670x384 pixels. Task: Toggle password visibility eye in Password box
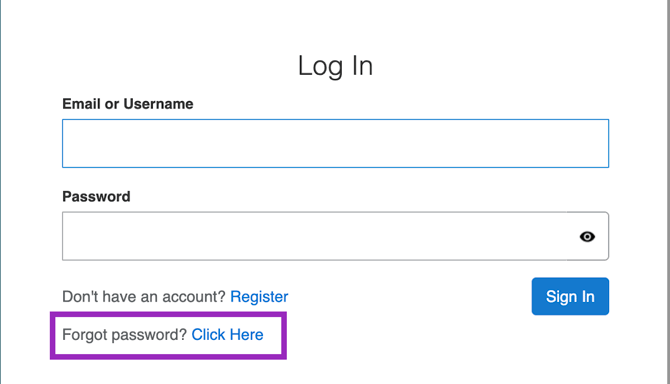click(x=587, y=236)
